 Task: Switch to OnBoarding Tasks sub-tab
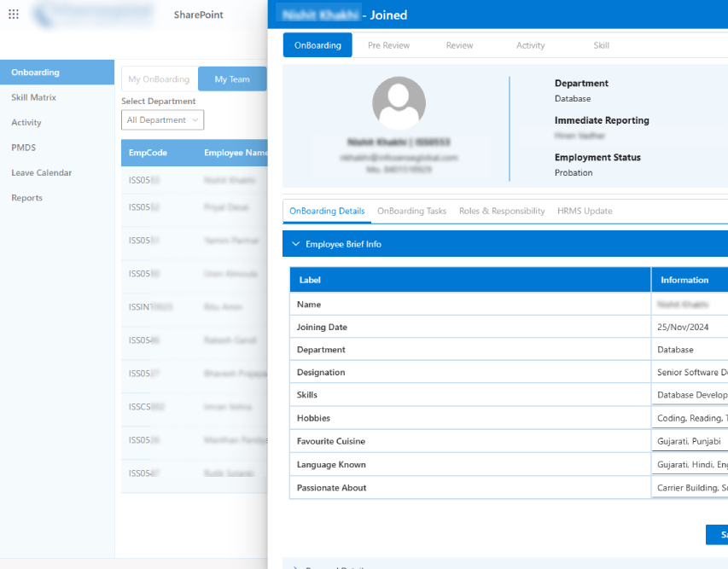tap(411, 211)
